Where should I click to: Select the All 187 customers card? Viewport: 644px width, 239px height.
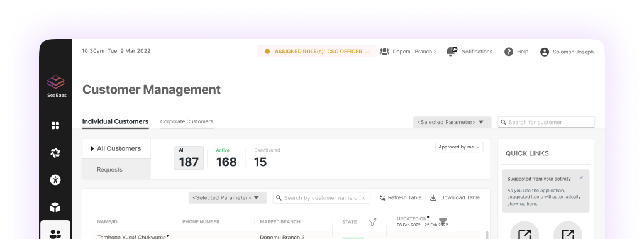[189, 158]
